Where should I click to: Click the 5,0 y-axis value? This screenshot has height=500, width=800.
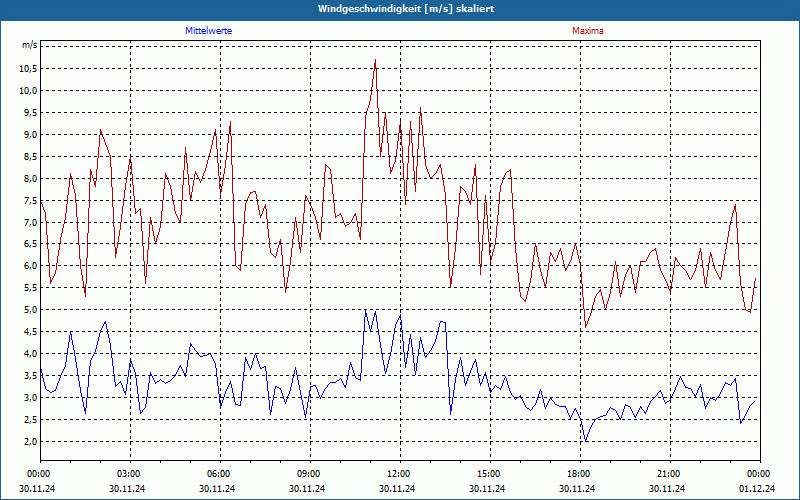coord(30,310)
